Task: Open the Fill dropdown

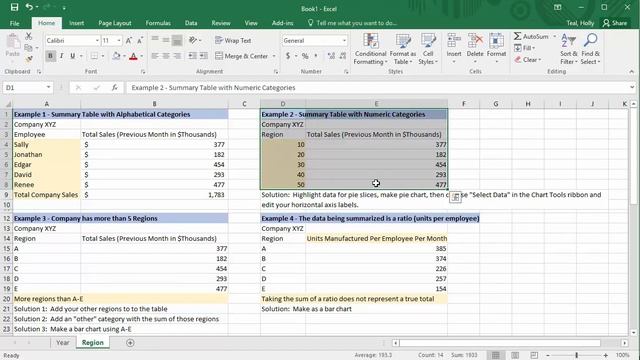Action: 524,48
